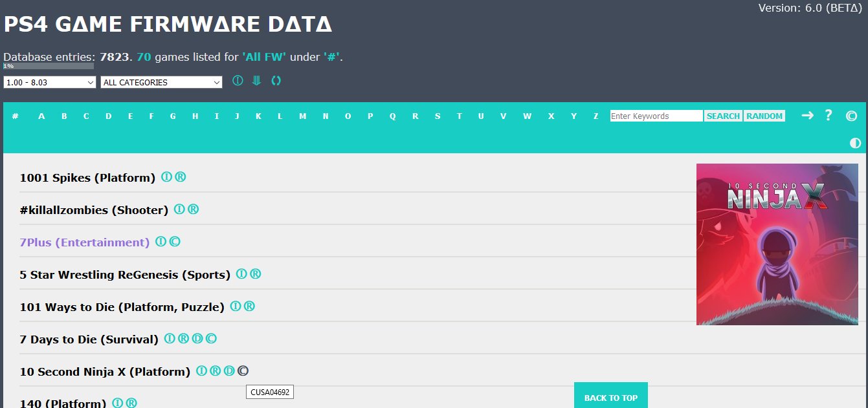Select letter G in alphabet bar
The height and width of the screenshot is (408, 868).
[173, 116]
